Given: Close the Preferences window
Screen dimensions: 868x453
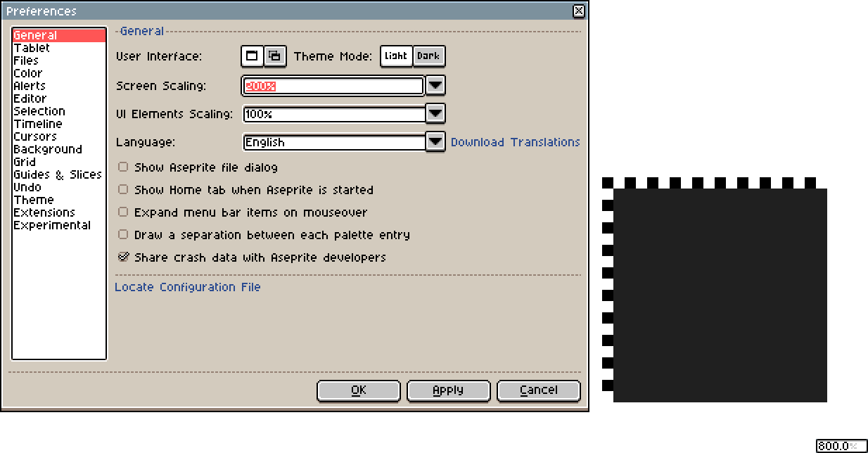Looking at the screenshot, I should (578, 11).
